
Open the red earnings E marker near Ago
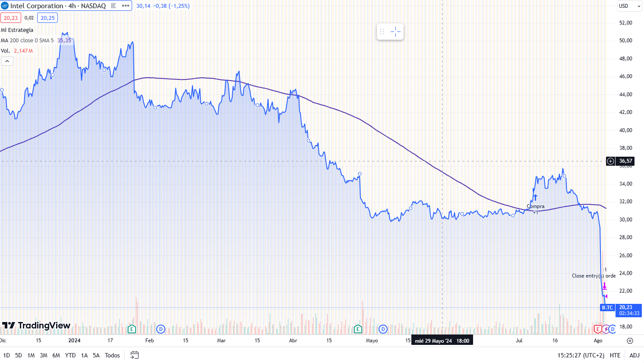pos(598,329)
